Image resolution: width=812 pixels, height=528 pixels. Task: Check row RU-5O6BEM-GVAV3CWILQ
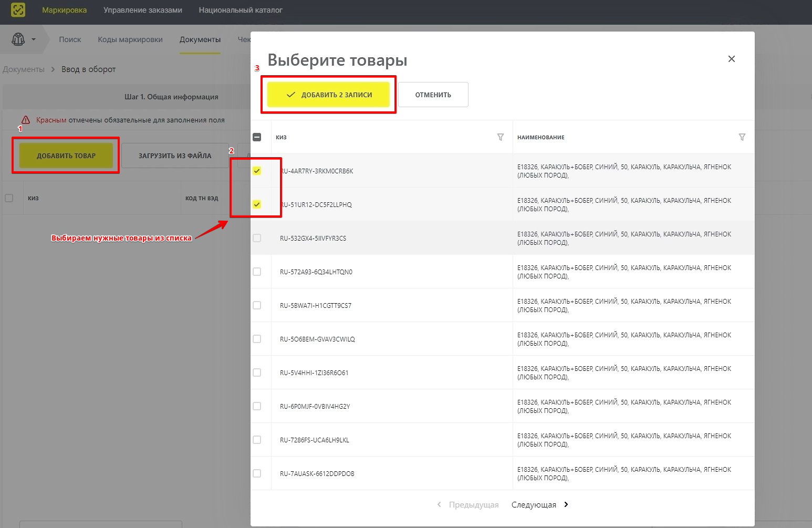pyautogui.click(x=257, y=339)
